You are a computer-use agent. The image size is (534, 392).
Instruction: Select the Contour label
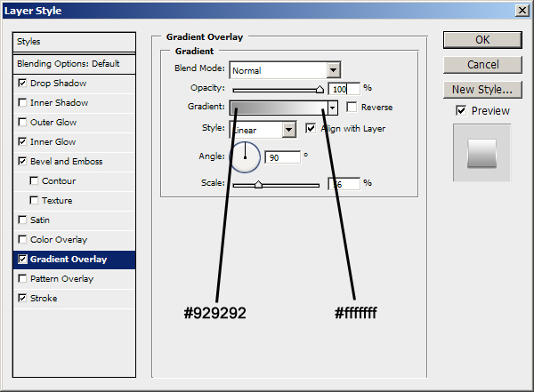(59, 181)
